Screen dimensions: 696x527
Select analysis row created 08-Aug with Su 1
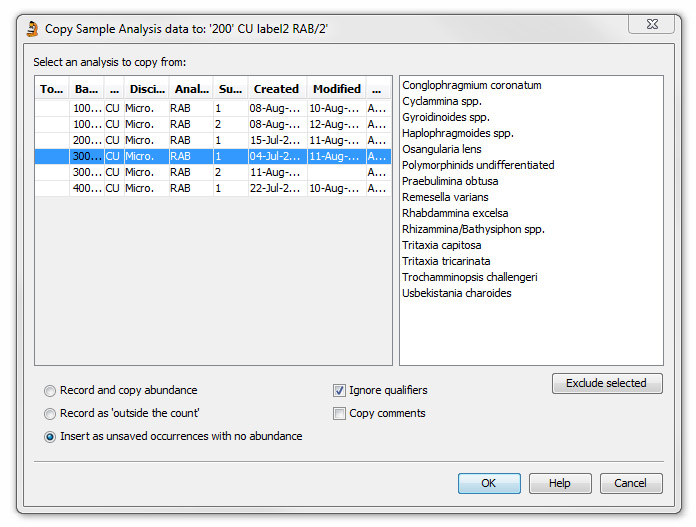pyautogui.click(x=213, y=108)
